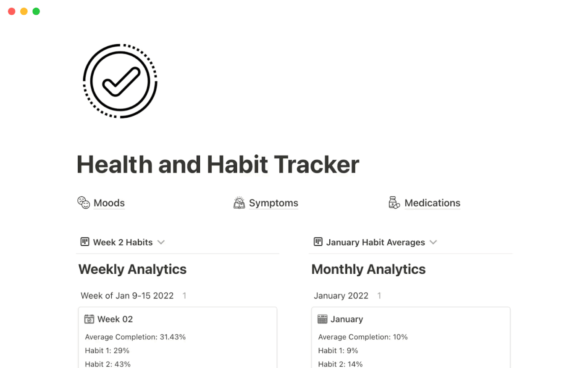588x368 pixels.
Task: Expand the Week 2 Habits view dropdown
Action: [x=161, y=242]
